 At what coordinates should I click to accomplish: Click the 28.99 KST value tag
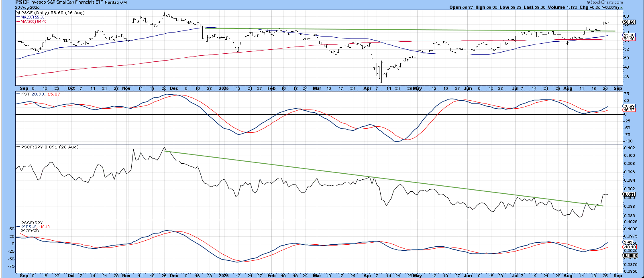pos(629,106)
